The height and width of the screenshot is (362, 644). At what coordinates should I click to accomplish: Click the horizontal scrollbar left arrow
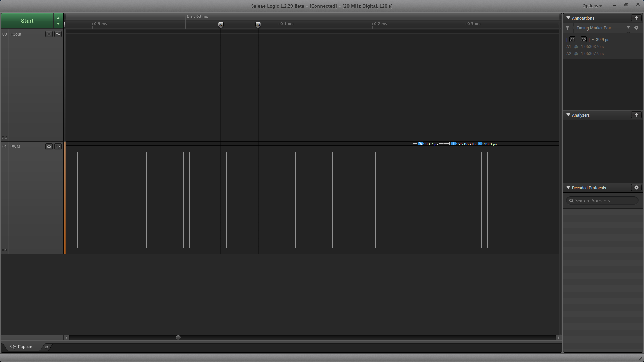tap(67, 338)
